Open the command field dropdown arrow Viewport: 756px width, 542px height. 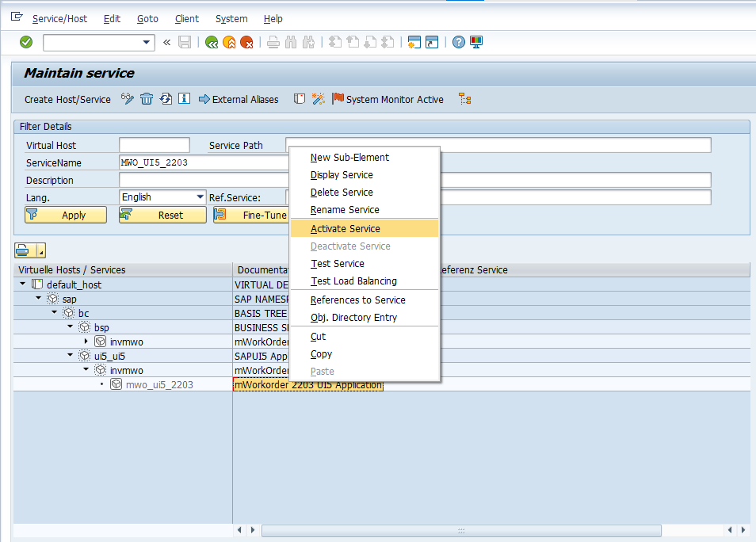[x=147, y=42]
